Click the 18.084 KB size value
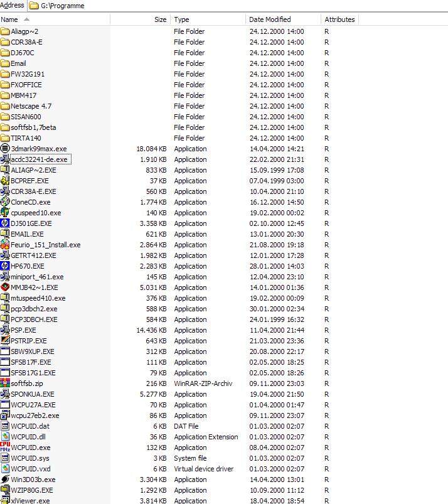 151,149
